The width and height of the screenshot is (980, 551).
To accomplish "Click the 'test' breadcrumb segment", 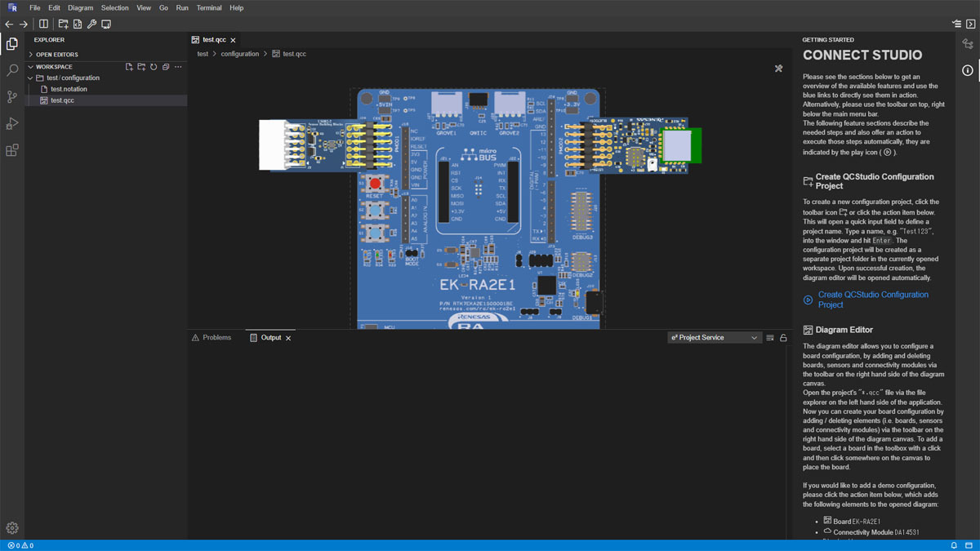I will click(203, 54).
